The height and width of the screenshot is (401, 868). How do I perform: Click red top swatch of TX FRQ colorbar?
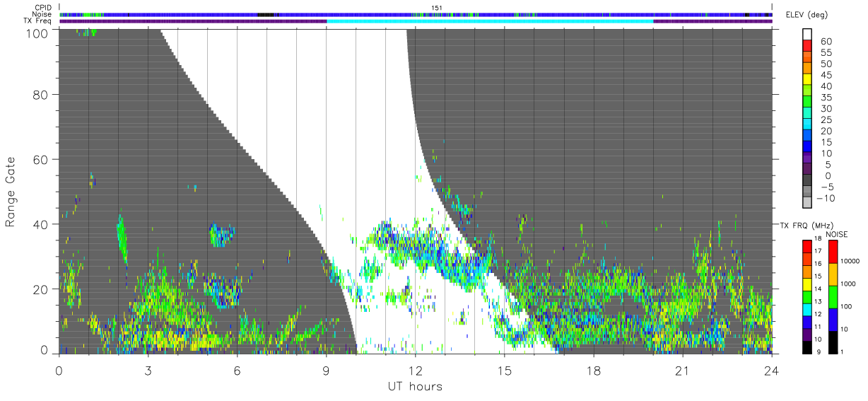(808, 245)
